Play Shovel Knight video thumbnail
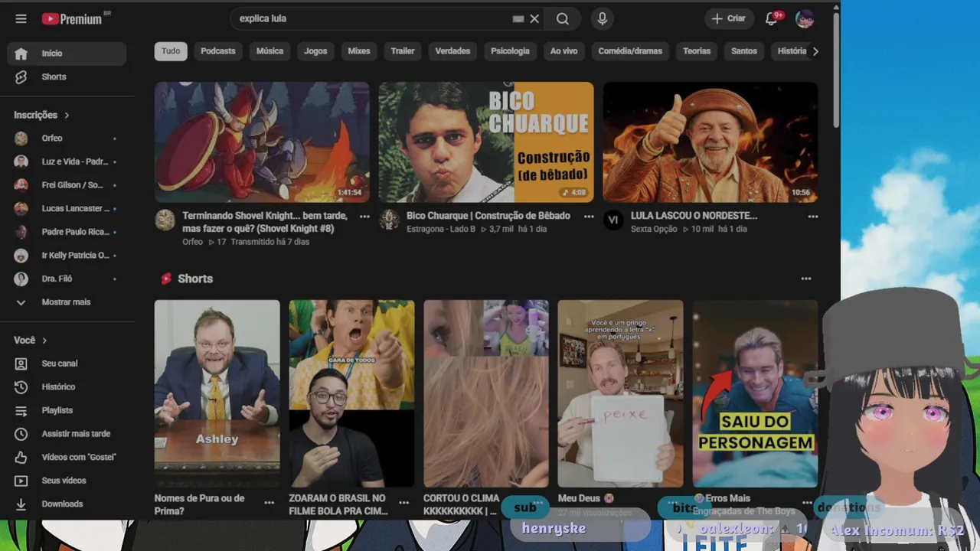980x551 pixels. click(262, 142)
